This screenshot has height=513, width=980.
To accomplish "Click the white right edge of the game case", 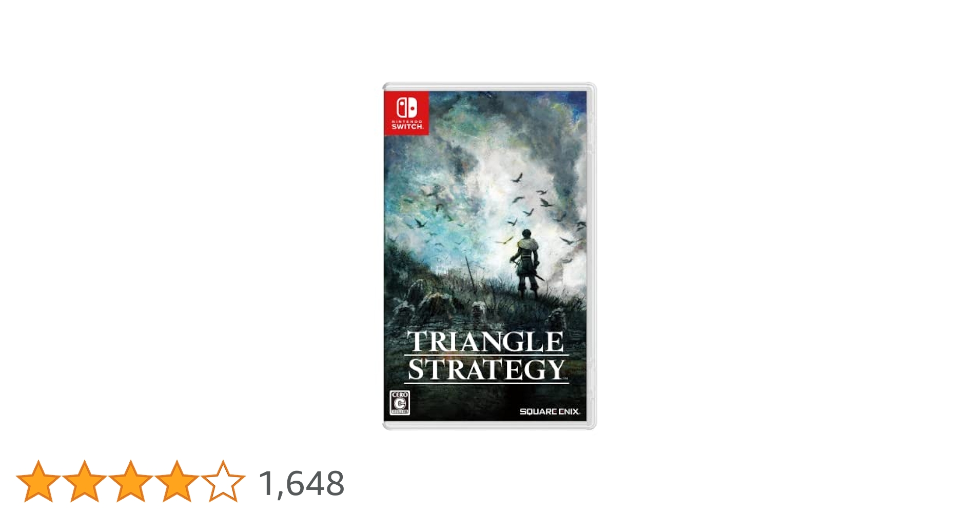I will coord(592,256).
